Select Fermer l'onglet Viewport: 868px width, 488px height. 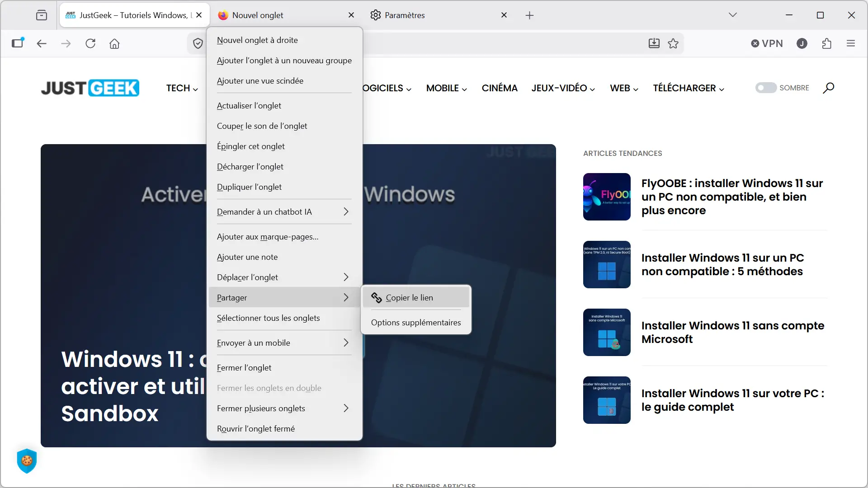[284, 367]
